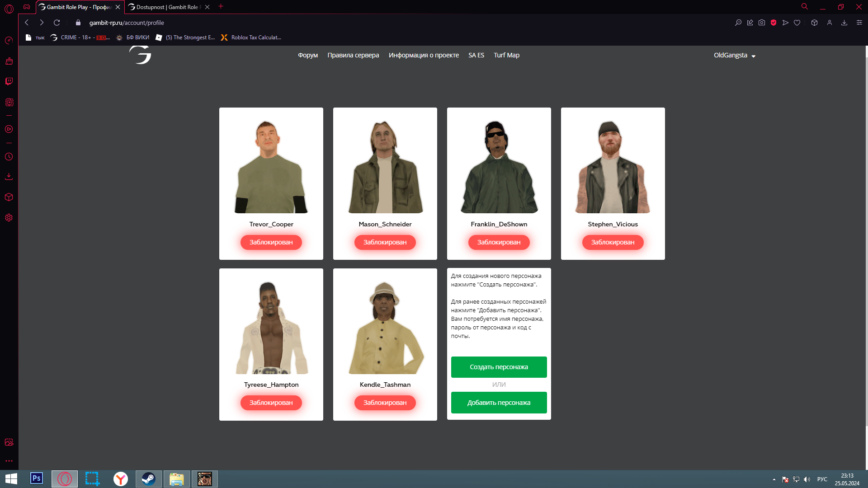
Task: Click the snapshot camera icon in address bar
Action: point(762,23)
